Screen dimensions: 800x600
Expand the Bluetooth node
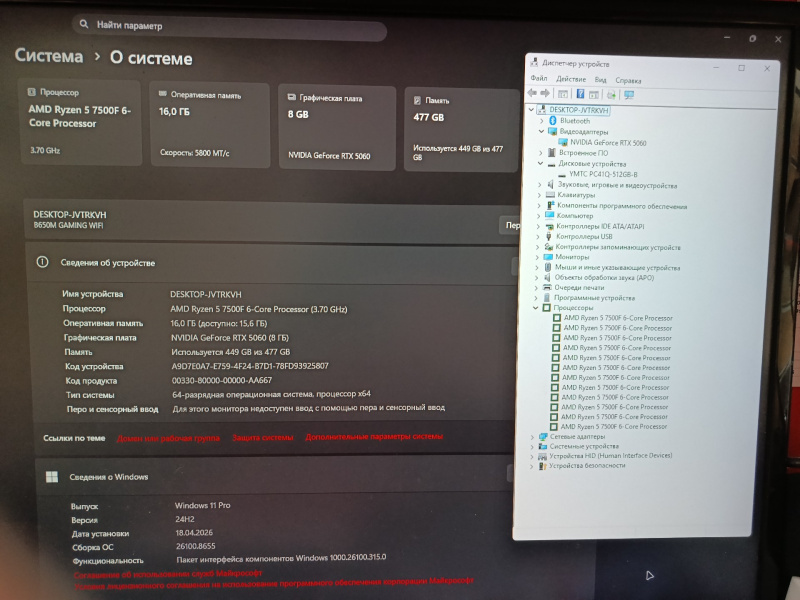pyautogui.click(x=541, y=120)
